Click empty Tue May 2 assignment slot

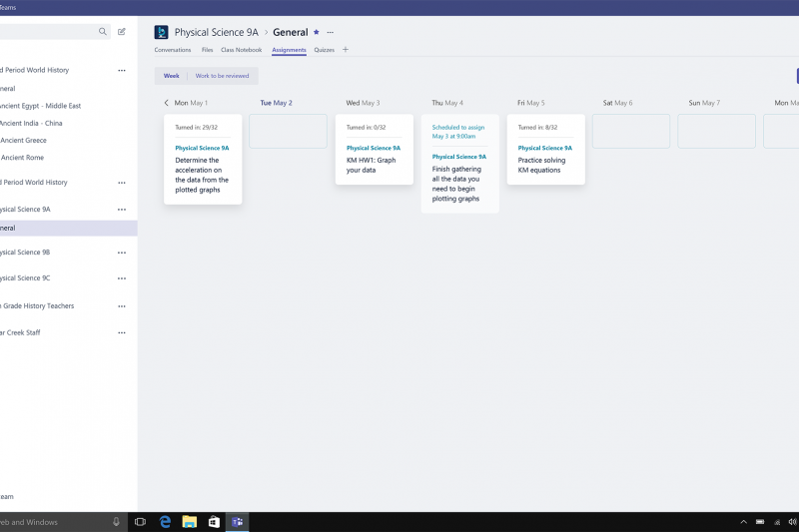tap(288, 132)
